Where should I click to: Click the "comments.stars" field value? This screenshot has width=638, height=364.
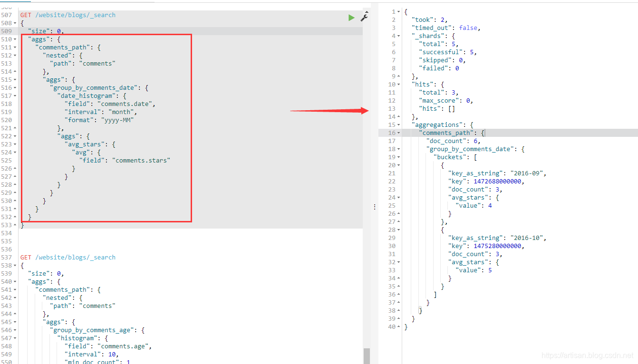point(141,161)
